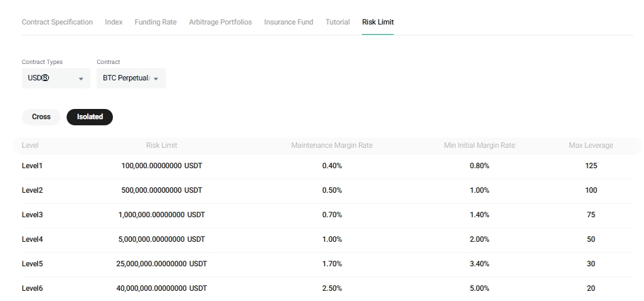
Task: Go to Arbitrage Portfolios tab
Action: [x=220, y=22]
